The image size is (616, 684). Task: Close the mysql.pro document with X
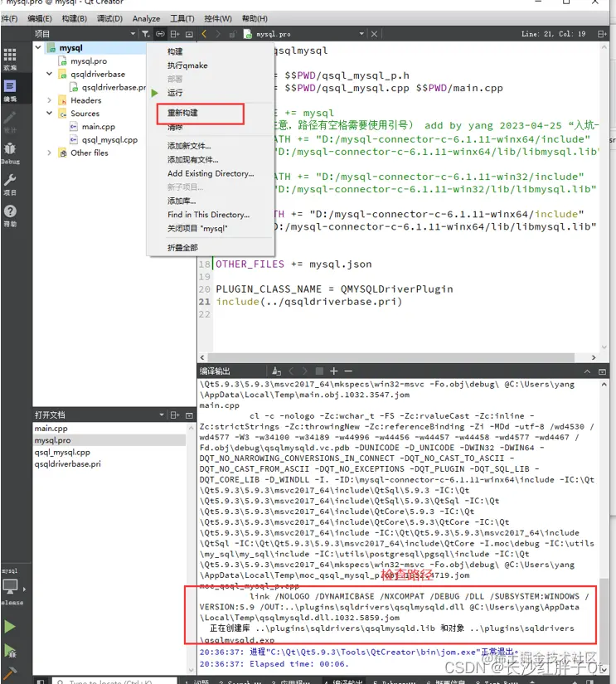click(x=374, y=34)
